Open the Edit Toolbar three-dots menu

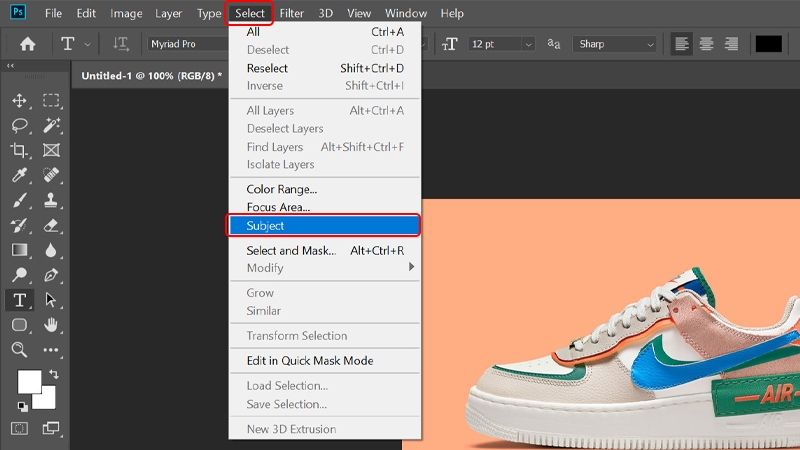(x=51, y=350)
